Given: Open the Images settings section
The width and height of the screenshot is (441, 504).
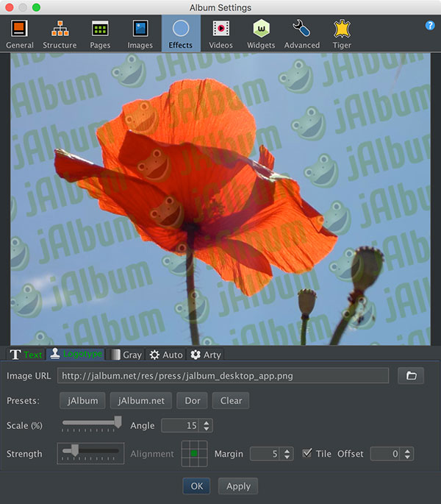Looking at the screenshot, I should point(140,34).
